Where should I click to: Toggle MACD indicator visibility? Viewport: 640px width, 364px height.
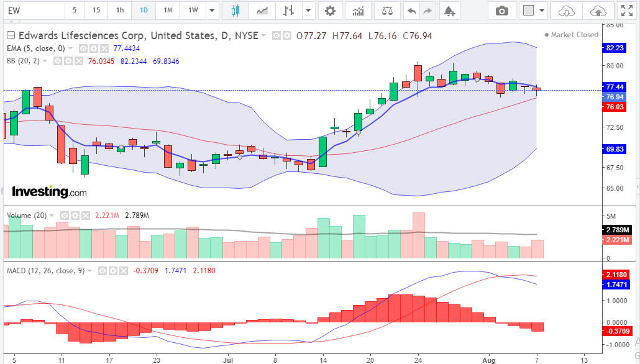pyautogui.click(x=103, y=271)
